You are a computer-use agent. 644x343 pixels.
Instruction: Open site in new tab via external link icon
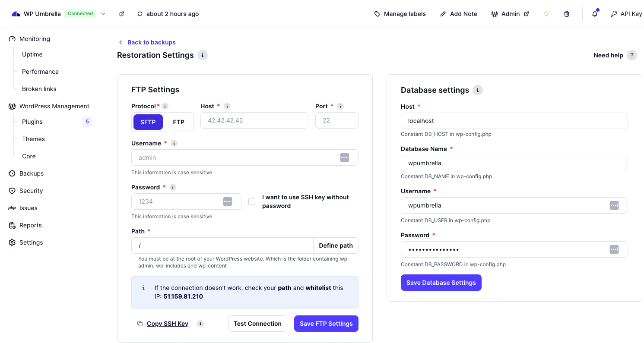[x=122, y=14]
